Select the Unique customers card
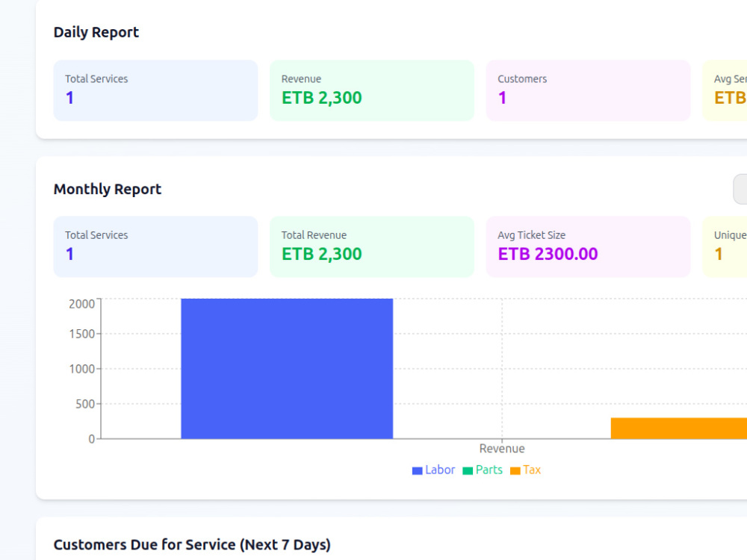747x560 pixels. pos(725,246)
